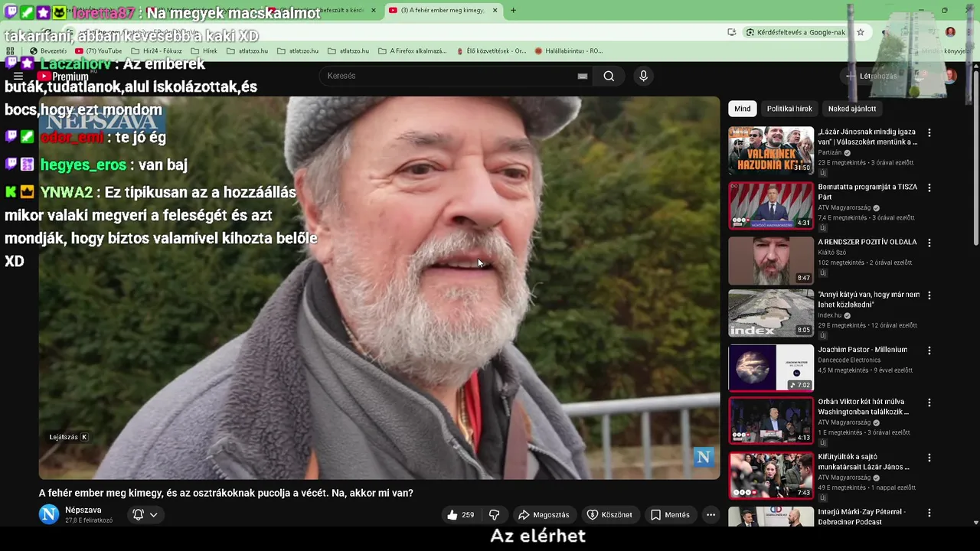Open the Halállabirintus bookmark
Image resolution: width=980 pixels, height=551 pixels.
point(568,51)
